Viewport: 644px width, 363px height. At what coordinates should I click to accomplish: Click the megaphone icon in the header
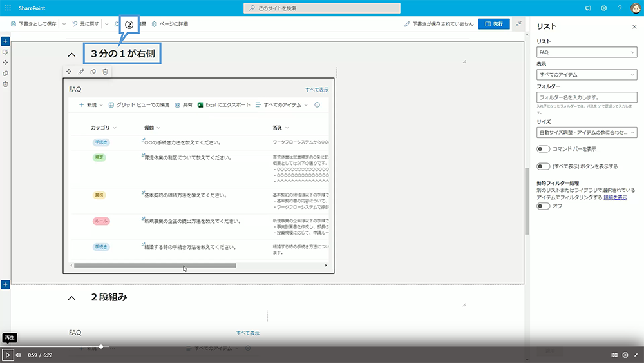pos(587,8)
